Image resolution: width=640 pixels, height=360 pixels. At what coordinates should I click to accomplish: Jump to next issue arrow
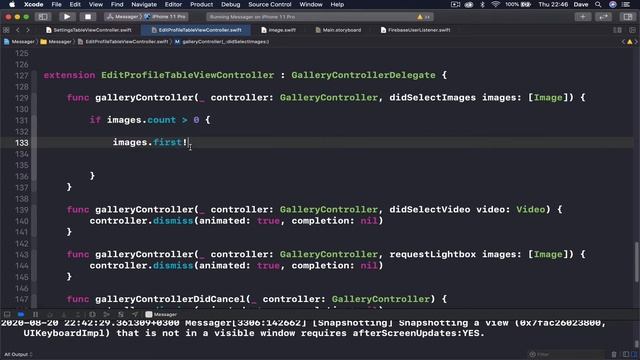click(636, 42)
